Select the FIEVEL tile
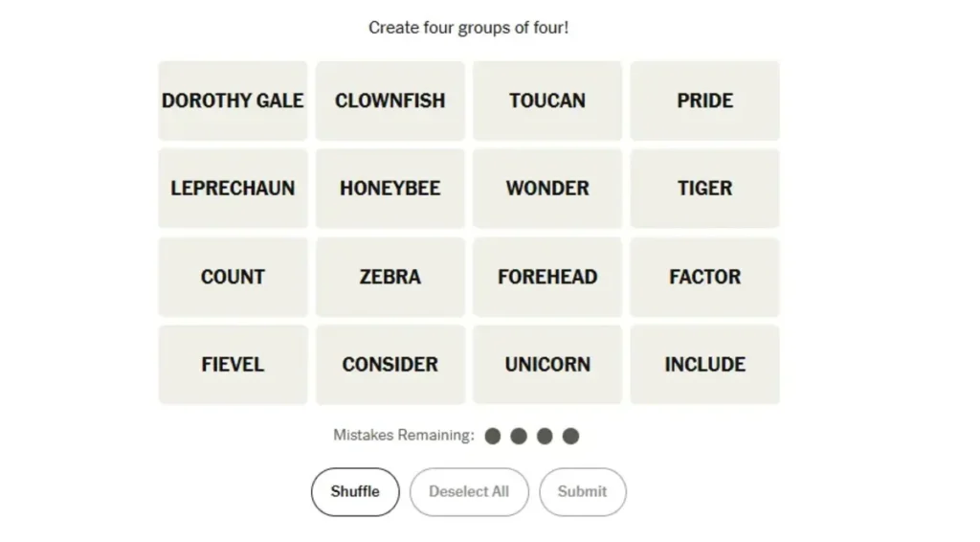Screen dimensions: 980x542 [233, 365]
